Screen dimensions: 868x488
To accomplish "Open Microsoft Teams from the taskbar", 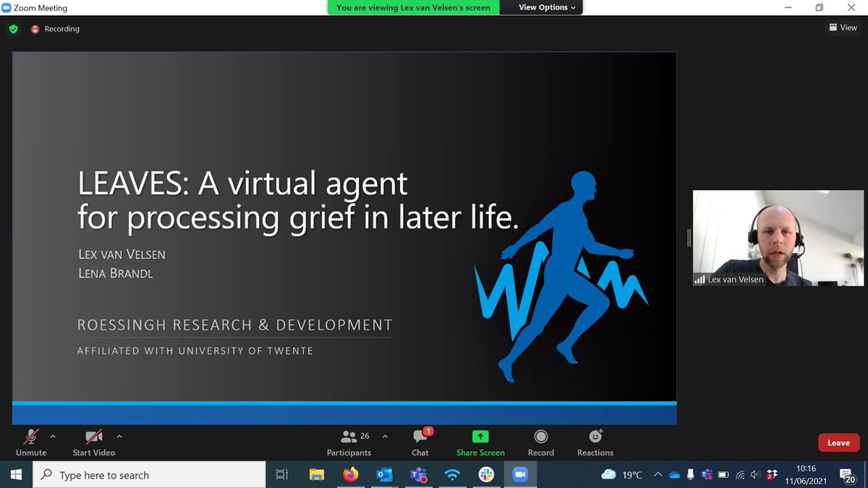I will pyautogui.click(x=418, y=475).
